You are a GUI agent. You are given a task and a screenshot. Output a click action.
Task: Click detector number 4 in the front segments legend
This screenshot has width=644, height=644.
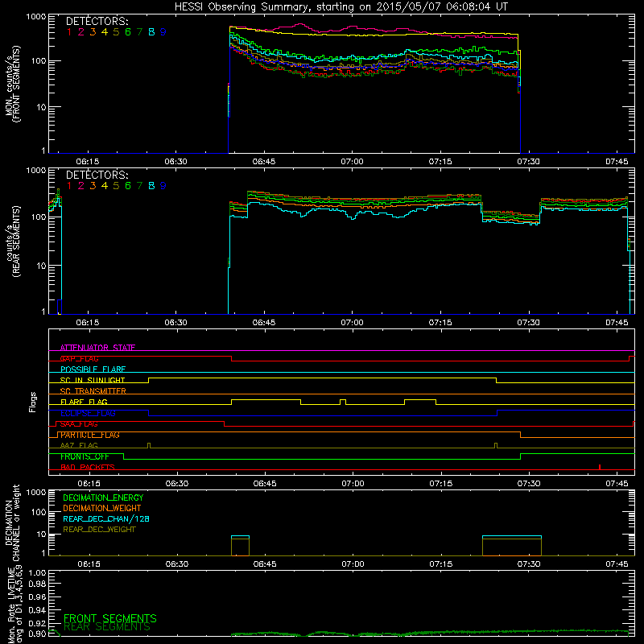pos(105,31)
